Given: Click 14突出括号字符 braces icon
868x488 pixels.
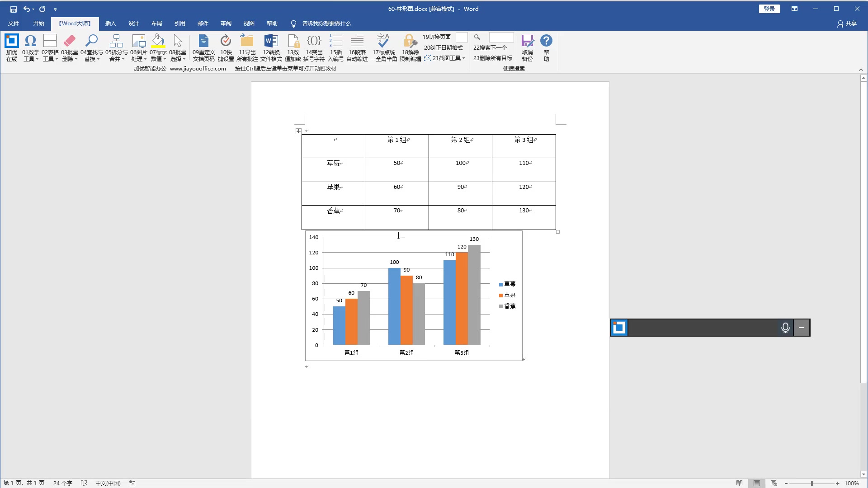Looking at the screenshot, I should (314, 42).
